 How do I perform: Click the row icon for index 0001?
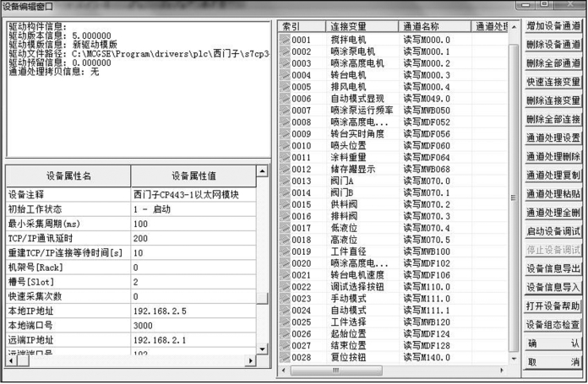click(285, 40)
